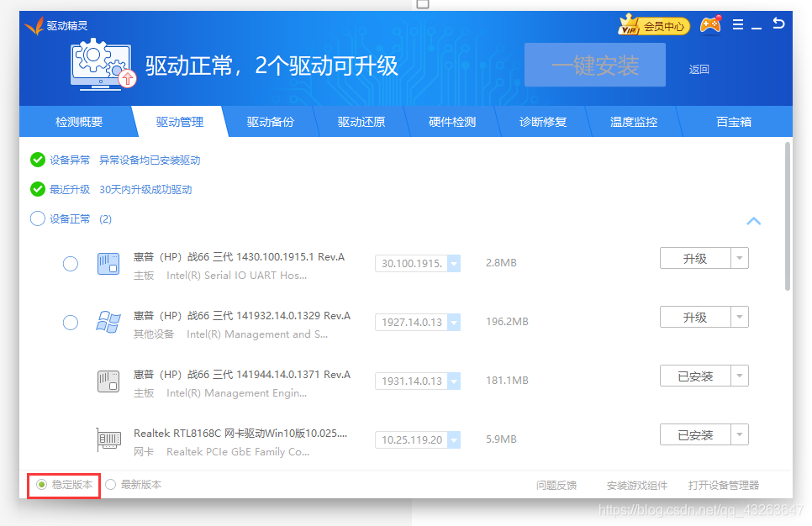The width and height of the screenshot is (812, 526).
Task: Open the 诊断修复 tab
Action: [x=543, y=122]
